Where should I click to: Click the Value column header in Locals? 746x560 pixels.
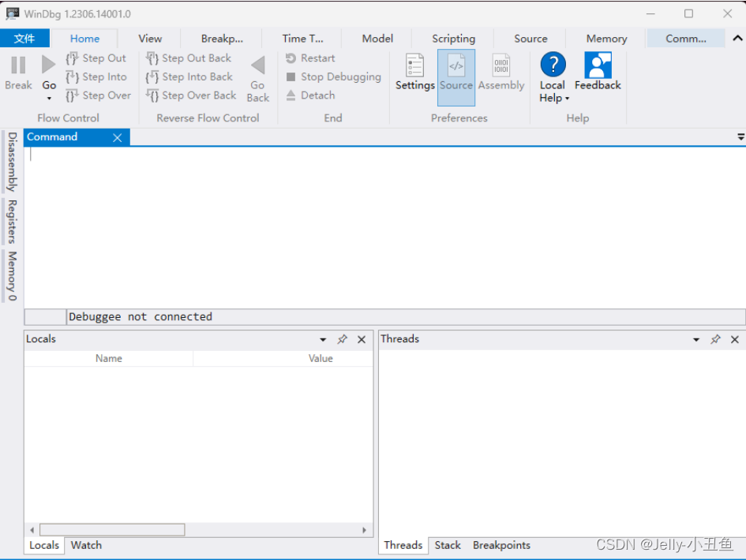pos(321,358)
